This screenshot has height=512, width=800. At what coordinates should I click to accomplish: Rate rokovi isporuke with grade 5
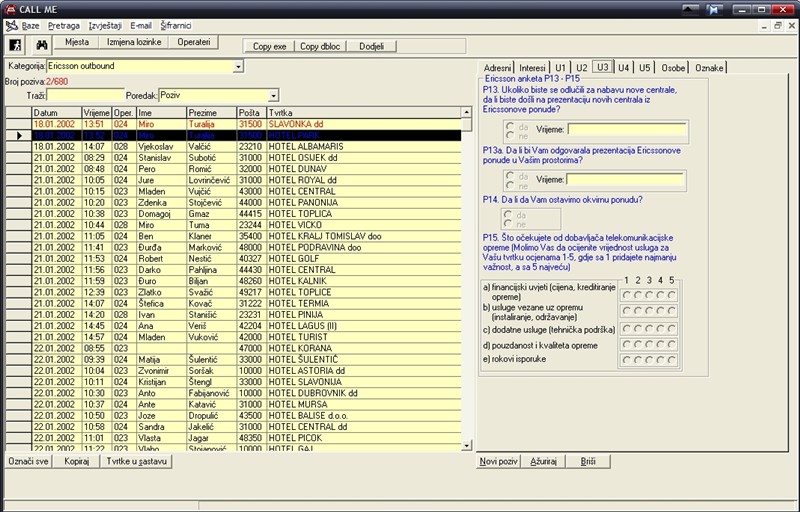671,360
